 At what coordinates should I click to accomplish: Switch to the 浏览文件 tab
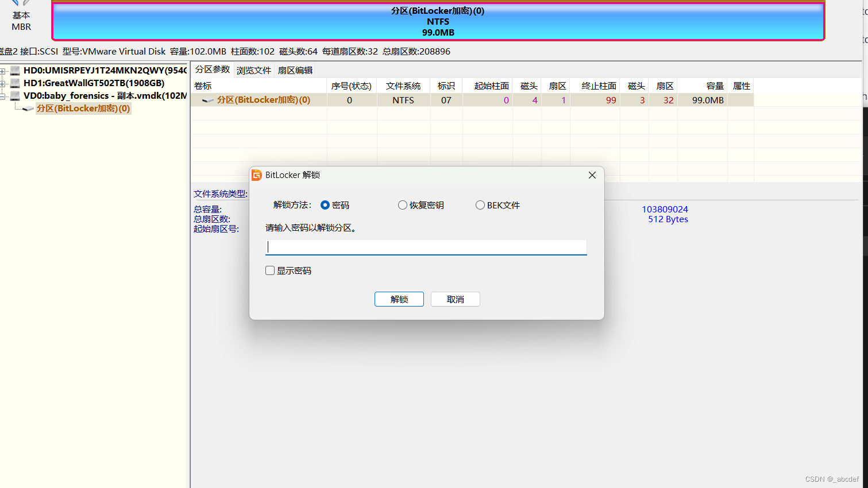pos(253,70)
